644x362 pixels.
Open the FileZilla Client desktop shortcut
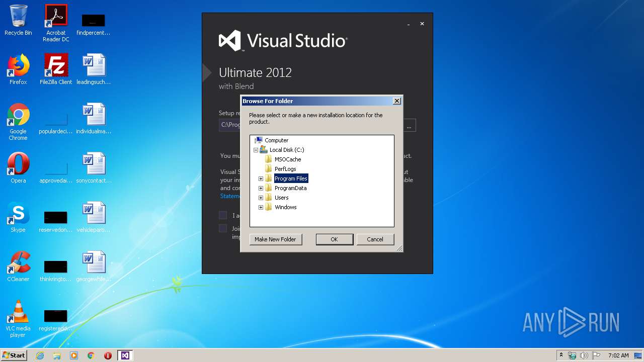pos(56,69)
